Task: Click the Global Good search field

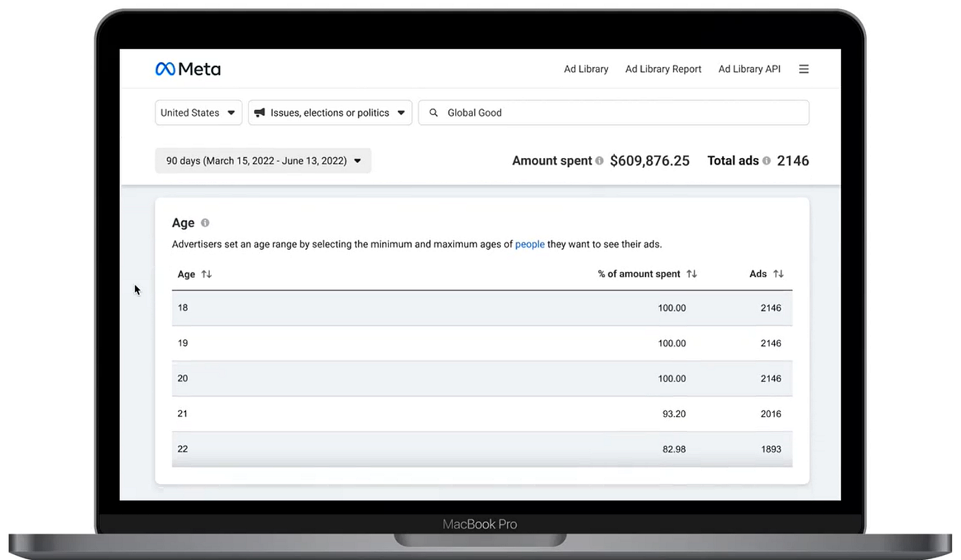Action: (614, 113)
